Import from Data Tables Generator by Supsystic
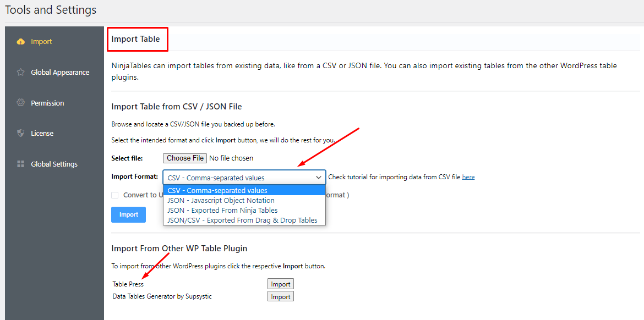Viewport: 644px width, 320px height. [281, 296]
